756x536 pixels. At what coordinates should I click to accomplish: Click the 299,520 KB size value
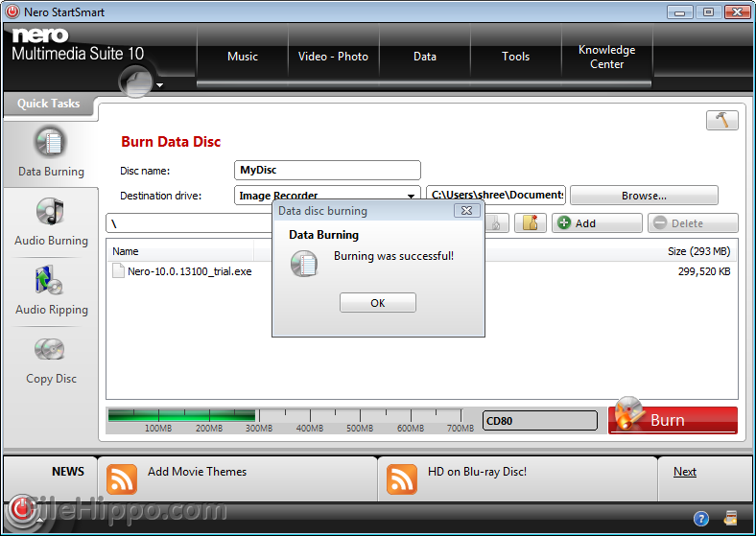[704, 271]
